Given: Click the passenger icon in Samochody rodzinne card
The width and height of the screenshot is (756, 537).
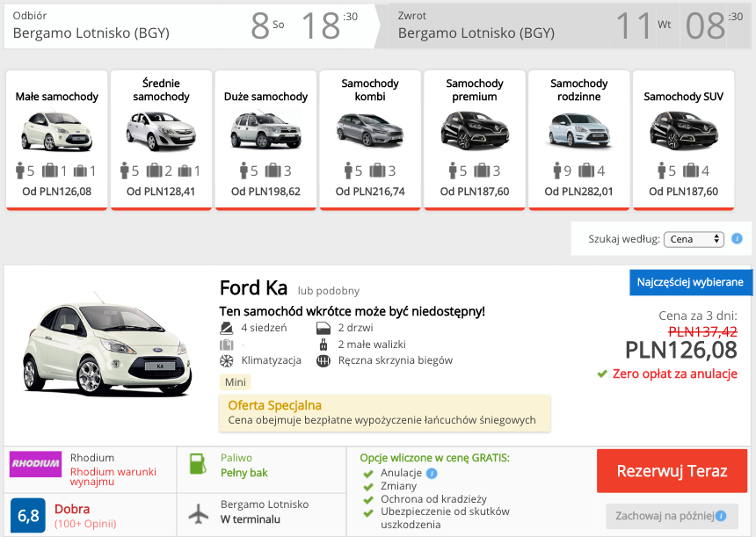Looking at the screenshot, I should [558, 171].
